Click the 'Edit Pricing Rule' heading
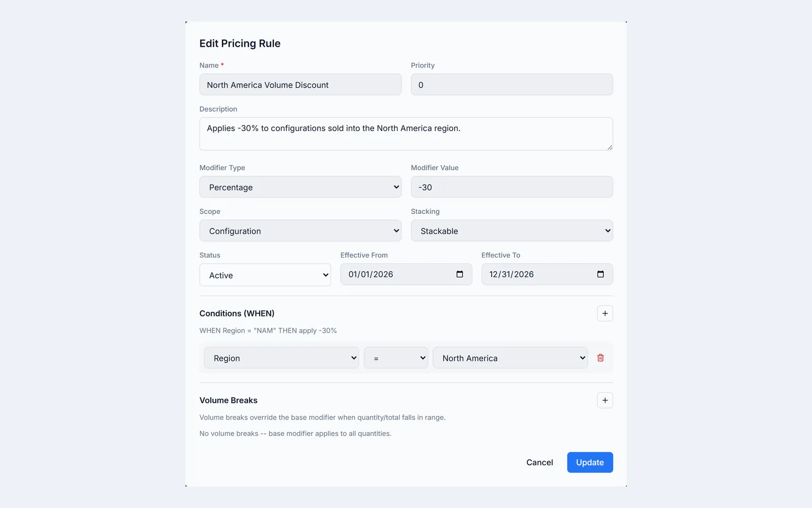The height and width of the screenshot is (508, 812). tap(240, 43)
